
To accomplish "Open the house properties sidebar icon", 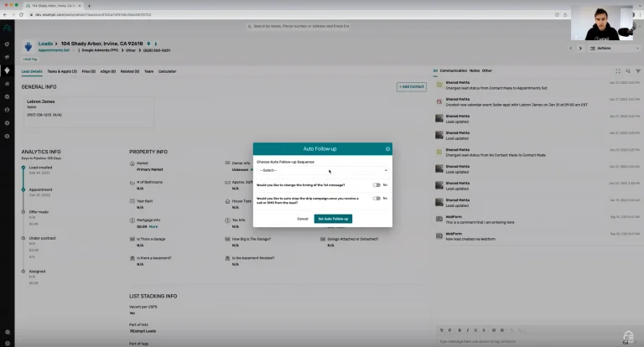I will pyautogui.click(x=7, y=83).
